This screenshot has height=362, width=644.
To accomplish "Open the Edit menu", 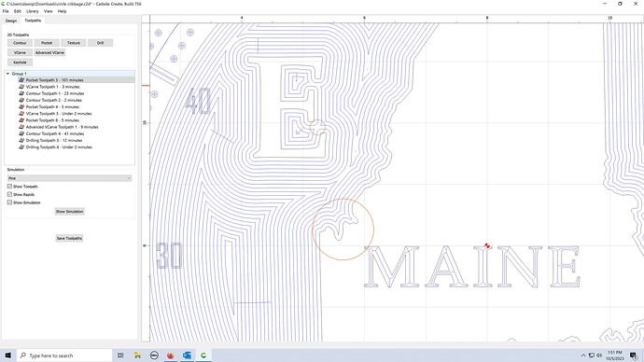I will tap(17, 11).
